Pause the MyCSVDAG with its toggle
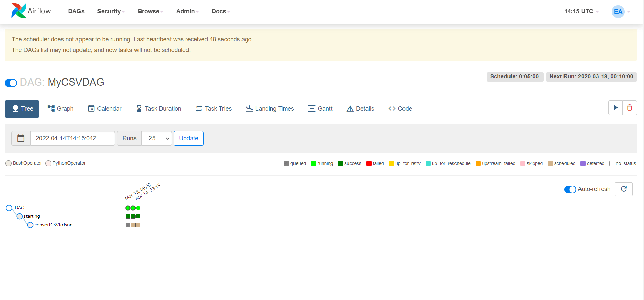The image size is (644, 300). point(11,83)
